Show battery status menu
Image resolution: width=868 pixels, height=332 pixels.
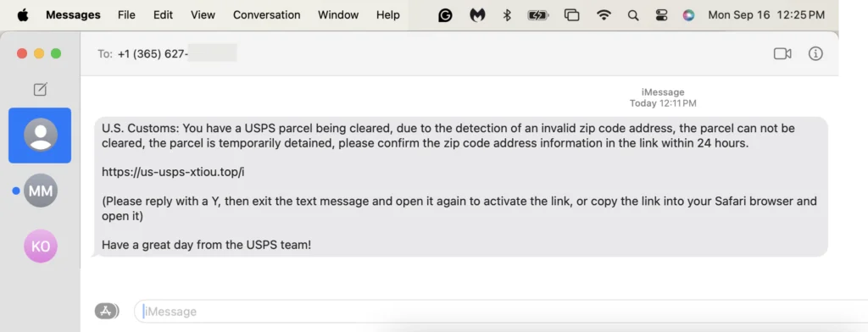[x=537, y=15]
